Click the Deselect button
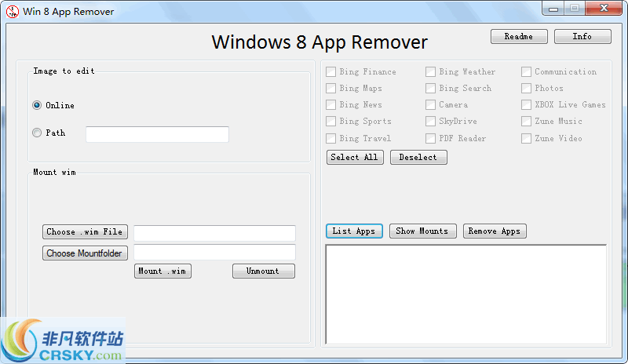This screenshot has height=364, width=628. pyautogui.click(x=418, y=158)
